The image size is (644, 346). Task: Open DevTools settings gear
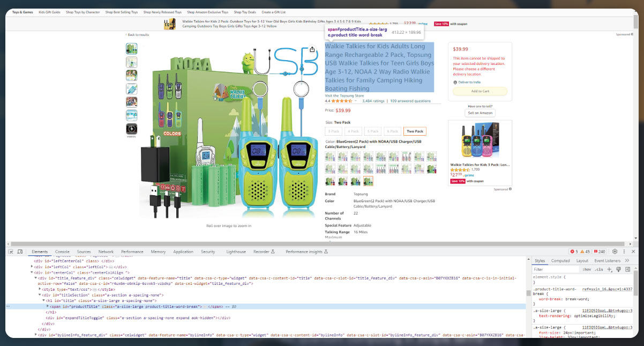pos(615,252)
